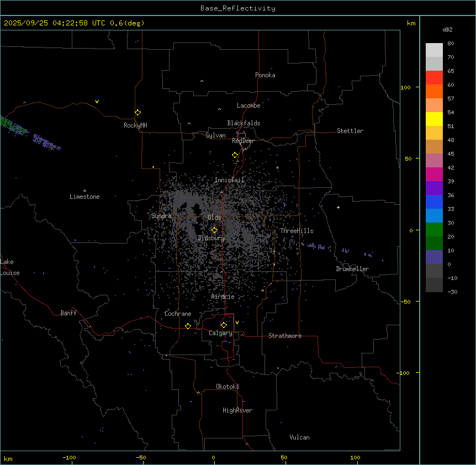This screenshot has width=476, height=465.
Task: Select the Ponoka city label
Action: tap(265, 75)
